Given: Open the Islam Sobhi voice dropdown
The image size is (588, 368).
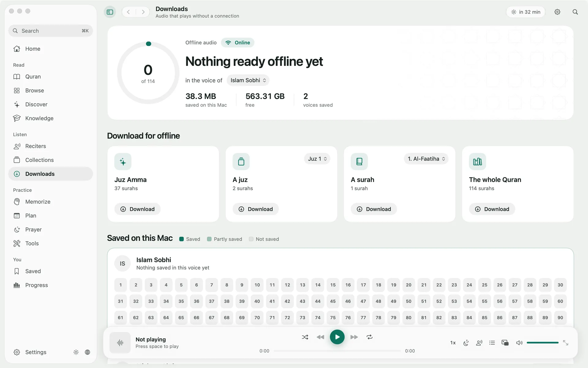Looking at the screenshot, I should [248, 80].
